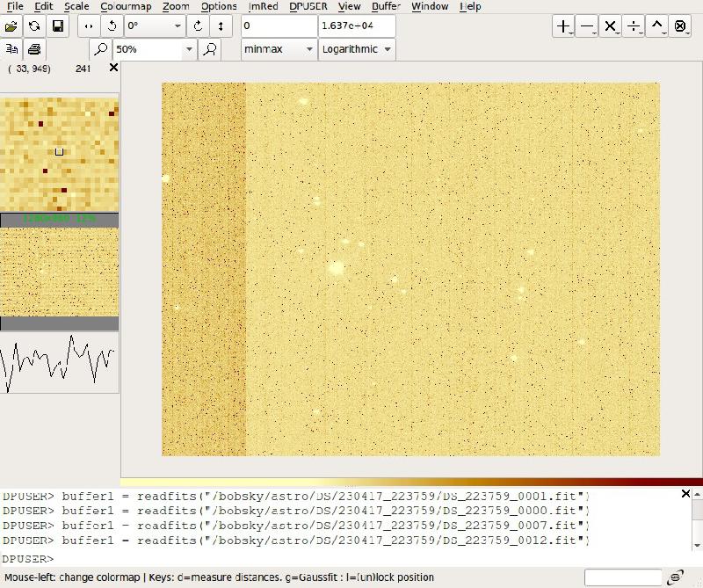This screenshot has height=588, width=703.
Task: Click console line reading DS_223759_0007.fit
Action: coord(296,526)
